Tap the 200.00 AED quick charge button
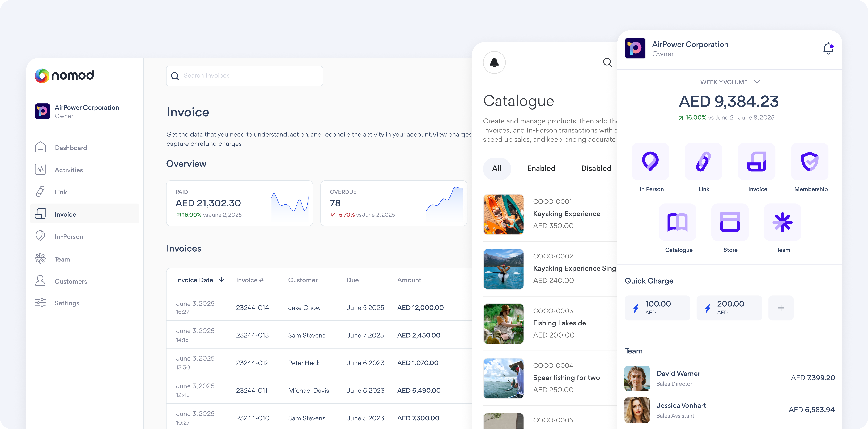 pos(730,308)
